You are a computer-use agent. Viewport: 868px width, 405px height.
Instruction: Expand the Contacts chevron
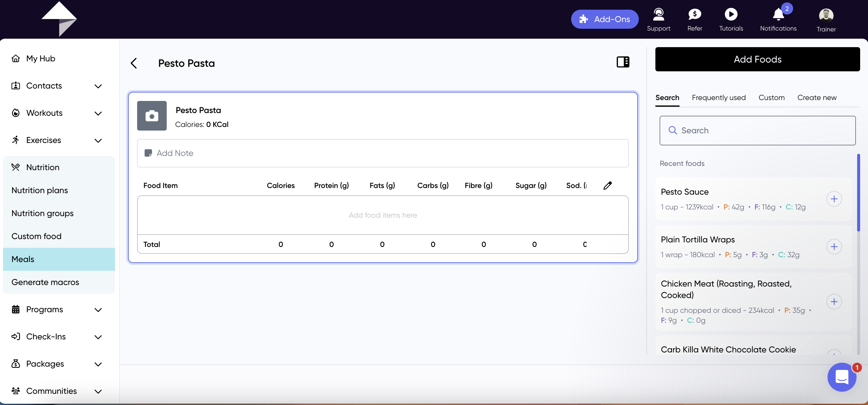click(x=98, y=86)
